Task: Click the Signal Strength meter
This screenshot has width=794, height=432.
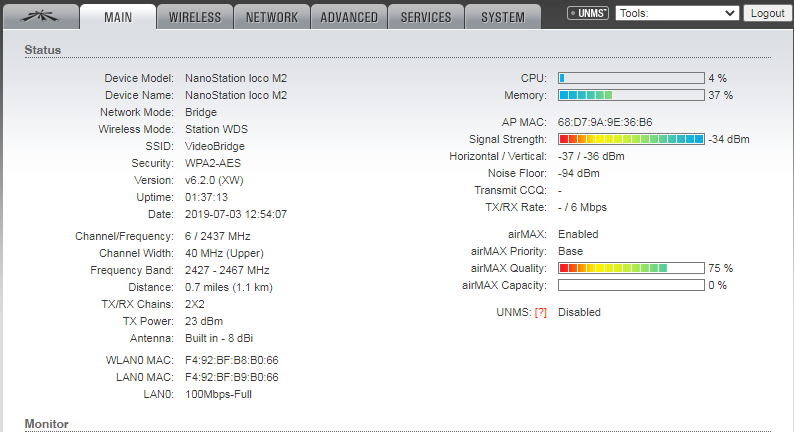Action: coord(630,139)
